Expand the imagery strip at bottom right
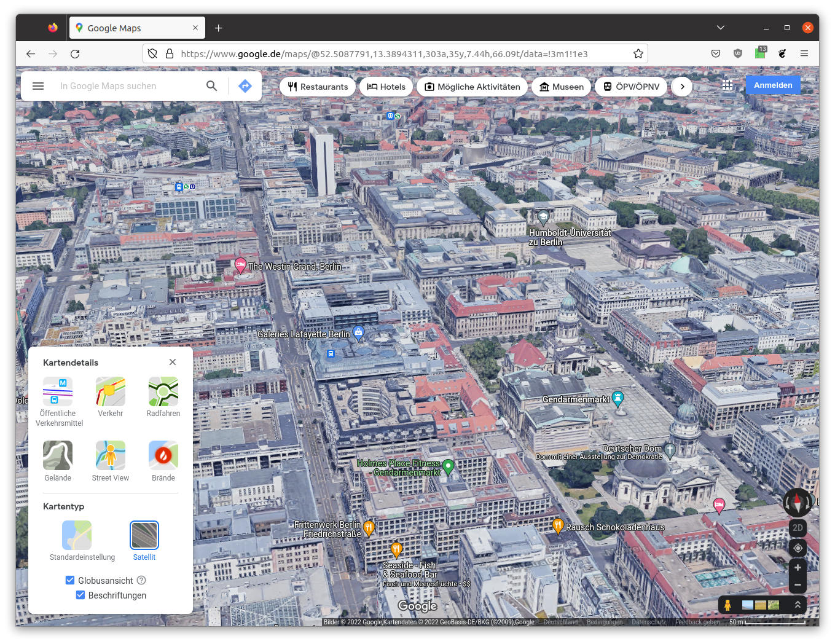Screen dimensions: 835x644 coord(798,605)
